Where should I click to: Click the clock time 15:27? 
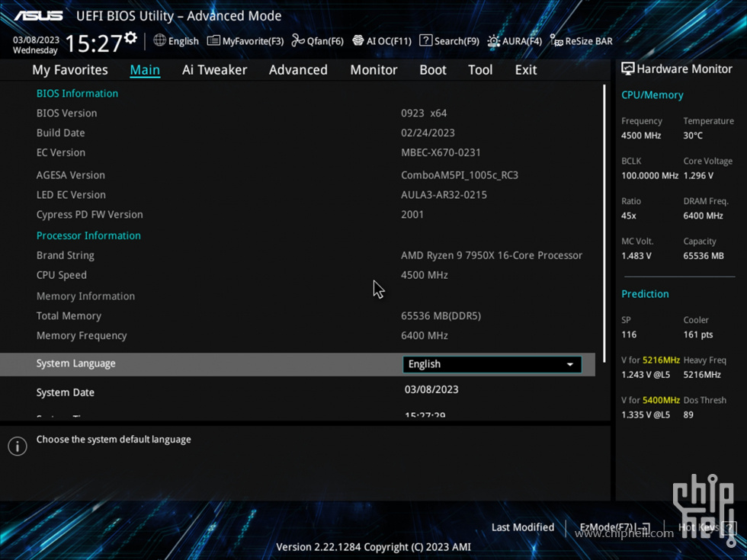coord(93,43)
